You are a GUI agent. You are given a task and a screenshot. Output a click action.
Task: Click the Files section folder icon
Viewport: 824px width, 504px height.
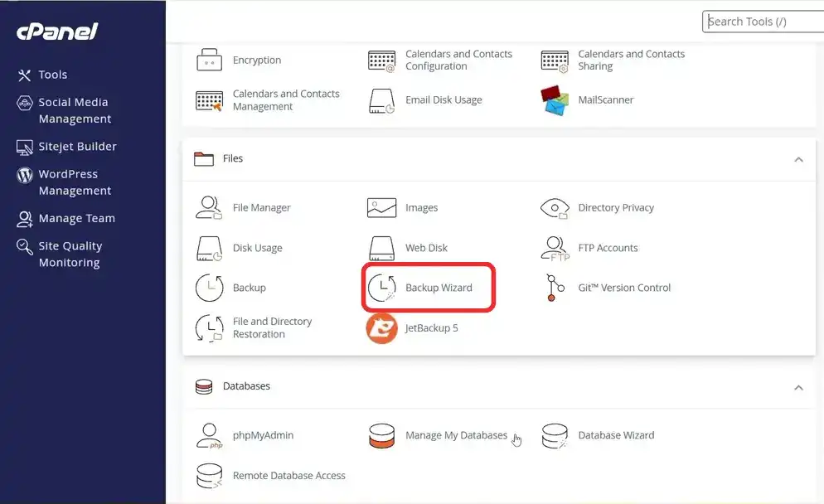(204, 158)
